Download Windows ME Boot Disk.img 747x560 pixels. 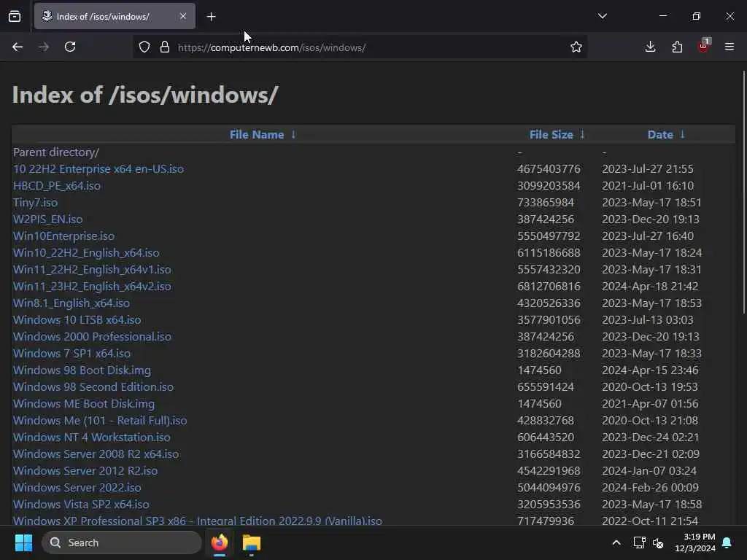(x=84, y=404)
